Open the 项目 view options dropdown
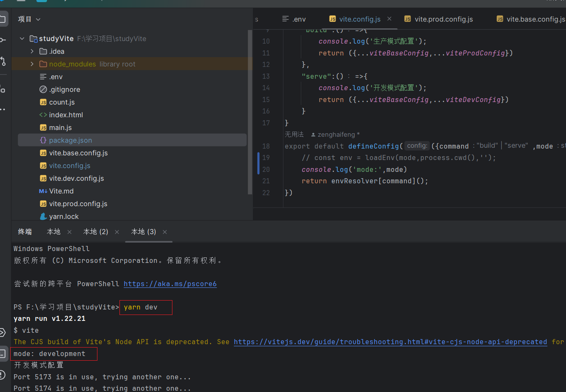 (38, 19)
